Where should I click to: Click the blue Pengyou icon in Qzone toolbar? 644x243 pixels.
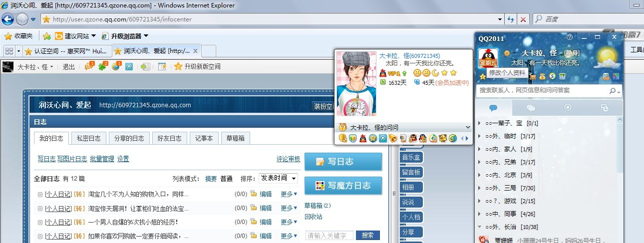click(129, 66)
